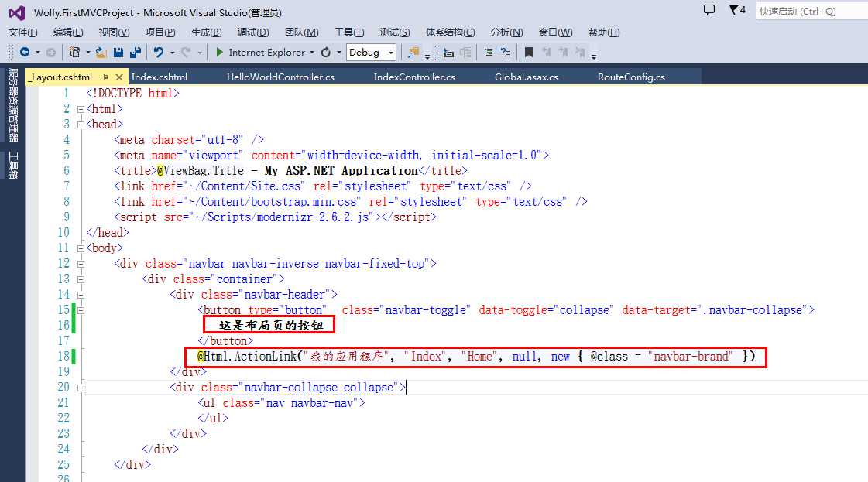Collapse the body section on line 11
868x482 pixels.
point(81,248)
